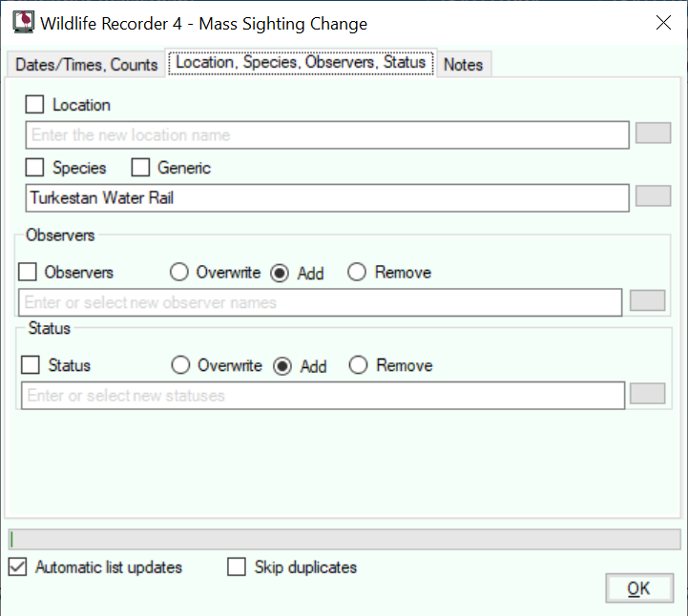
Task: Click the progress bar above Automatic list updates
Action: point(344,540)
